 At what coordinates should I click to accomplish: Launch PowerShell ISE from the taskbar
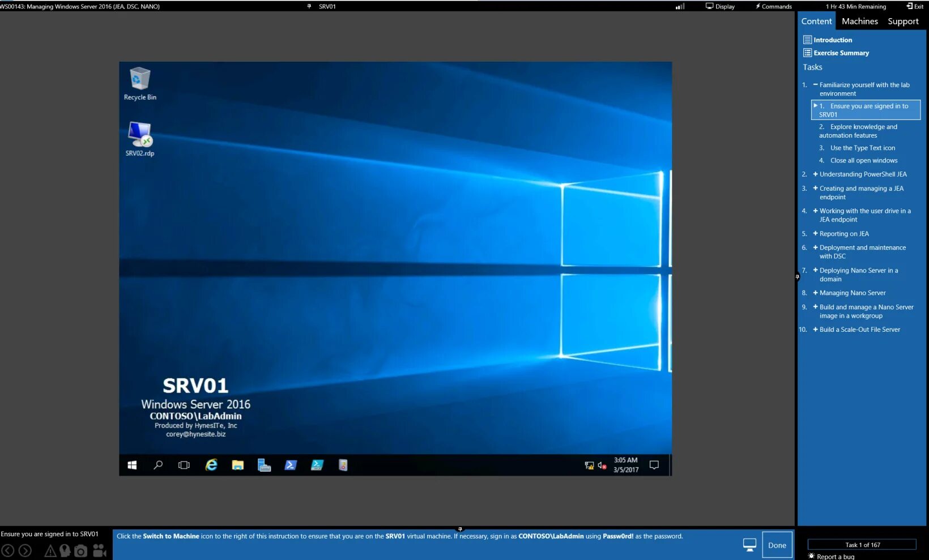coord(317,465)
